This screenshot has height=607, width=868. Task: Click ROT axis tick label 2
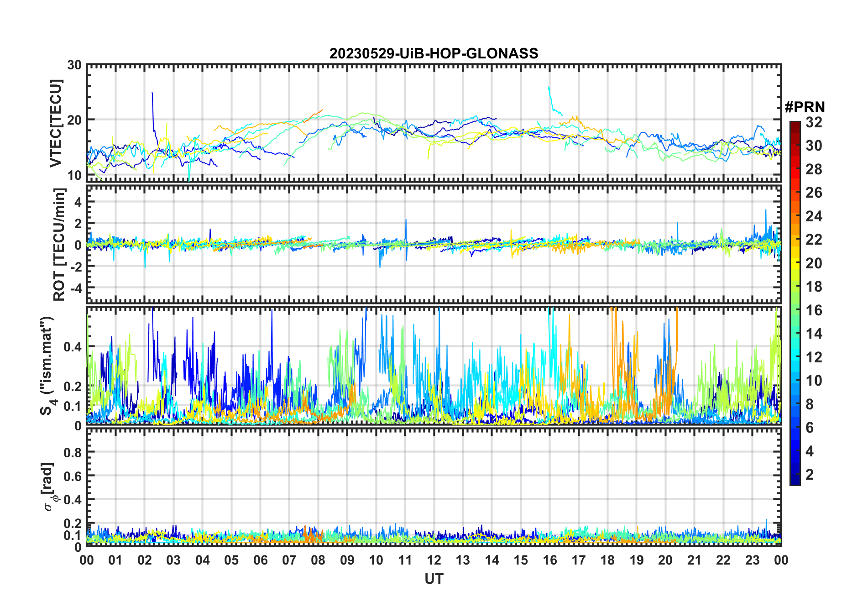pyautogui.click(x=78, y=223)
